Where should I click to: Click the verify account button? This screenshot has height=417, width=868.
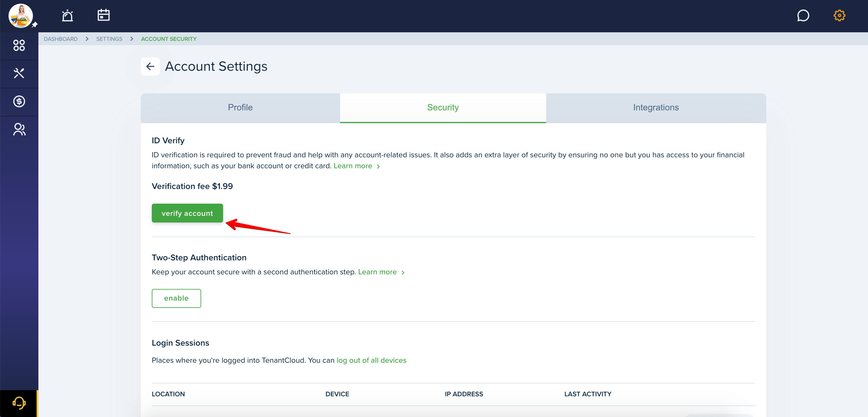(187, 213)
